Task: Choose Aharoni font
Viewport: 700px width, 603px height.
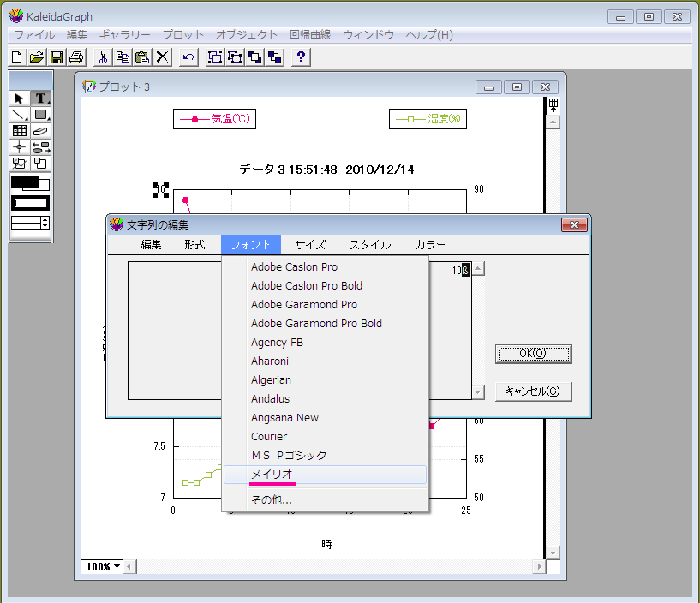Action: pos(325,361)
